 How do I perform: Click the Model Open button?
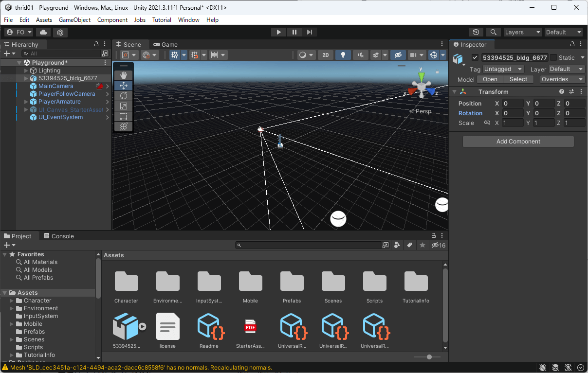coord(490,79)
